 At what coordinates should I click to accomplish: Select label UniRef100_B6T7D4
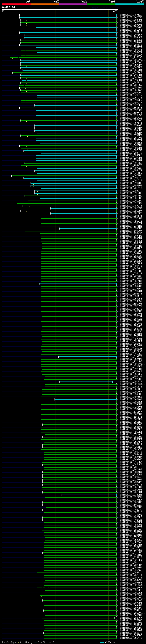131,70
